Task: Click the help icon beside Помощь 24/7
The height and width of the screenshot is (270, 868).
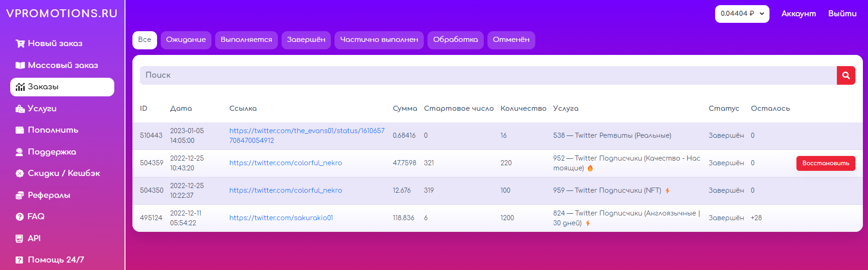Action: pos(20,260)
